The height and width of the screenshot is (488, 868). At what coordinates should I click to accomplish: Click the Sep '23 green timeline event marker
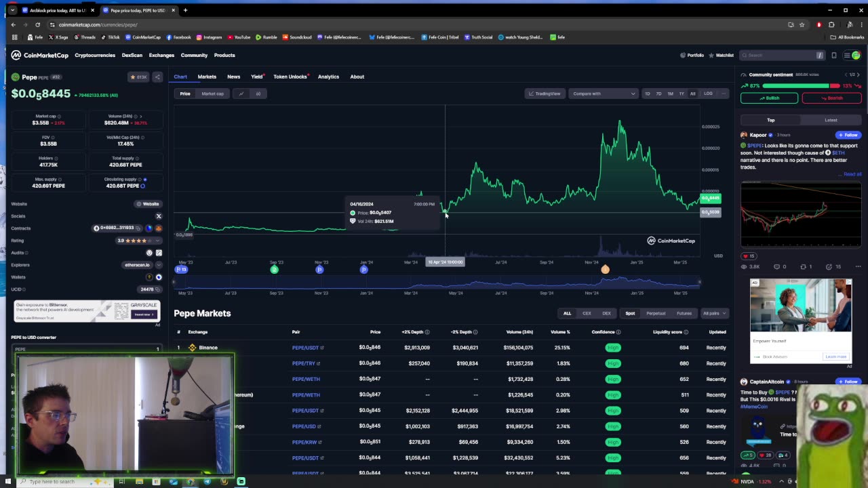point(275,270)
